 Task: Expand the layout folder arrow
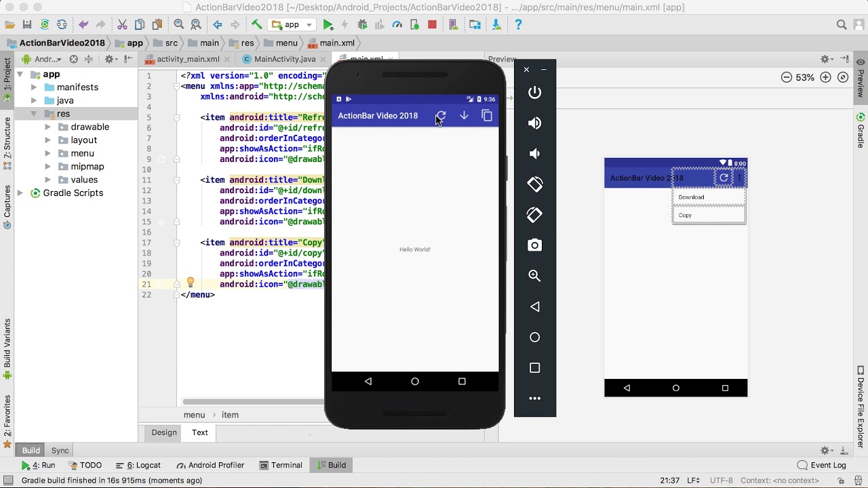click(47, 140)
